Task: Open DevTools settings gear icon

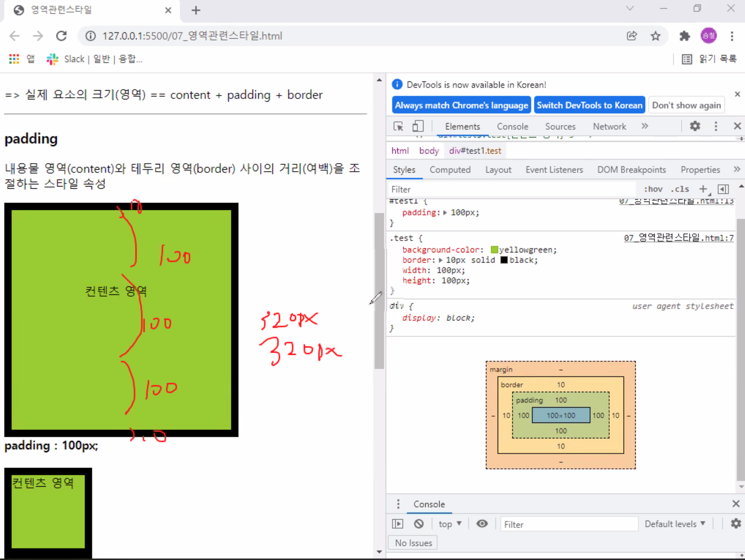Action: point(695,126)
